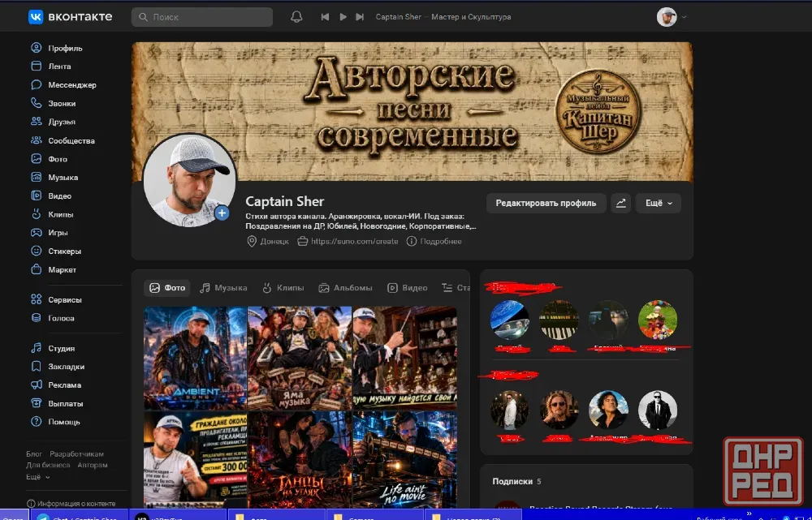Open Ambient Song photo thumbnail
Image resolution: width=812 pixels, height=520 pixels.
pos(195,358)
